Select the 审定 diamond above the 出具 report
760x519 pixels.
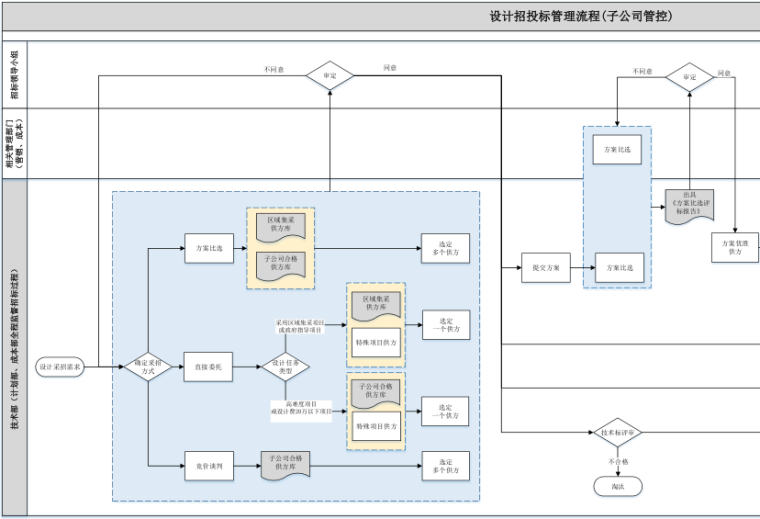689,77
